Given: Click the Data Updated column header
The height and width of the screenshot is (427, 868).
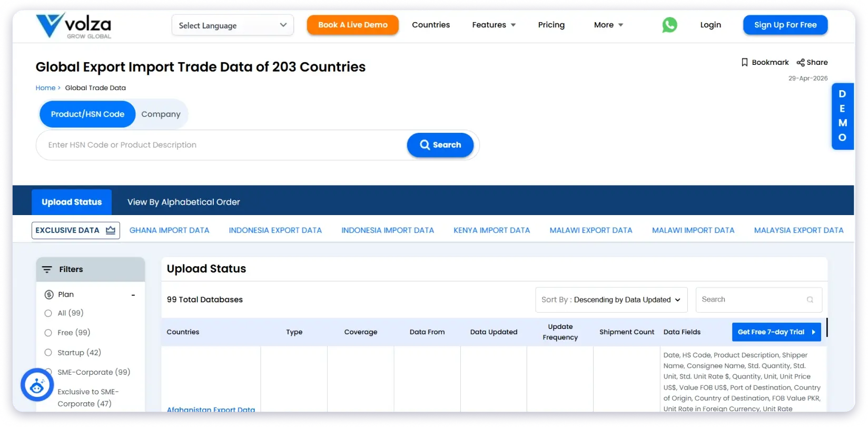Looking at the screenshot, I should [x=494, y=332].
